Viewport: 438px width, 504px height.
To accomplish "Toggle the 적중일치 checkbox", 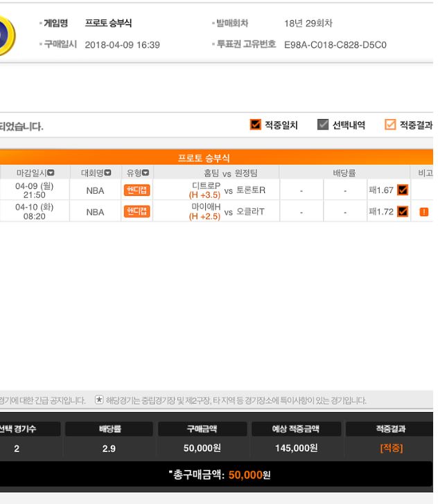I will (256, 125).
